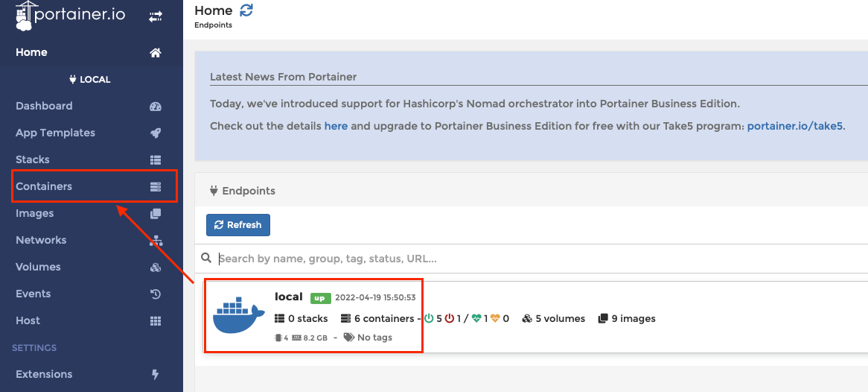This screenshot has height=392, width=868.
Task: Click the Images copy icon
Action: click(156, 213)
